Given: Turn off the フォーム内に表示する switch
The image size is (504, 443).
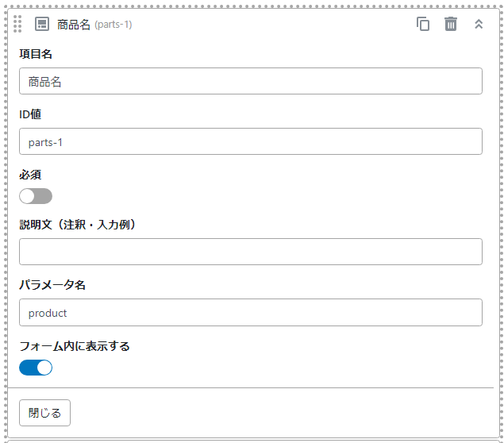Looking at the screenshot, I should coord(36,368).
